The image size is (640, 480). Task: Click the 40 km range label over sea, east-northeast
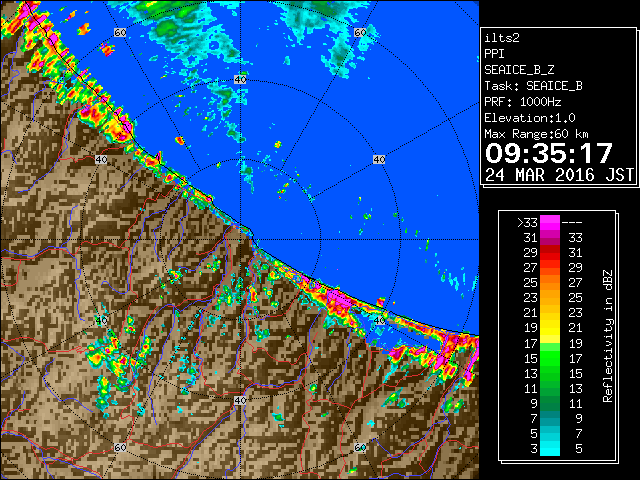click(x=379, y=160)
